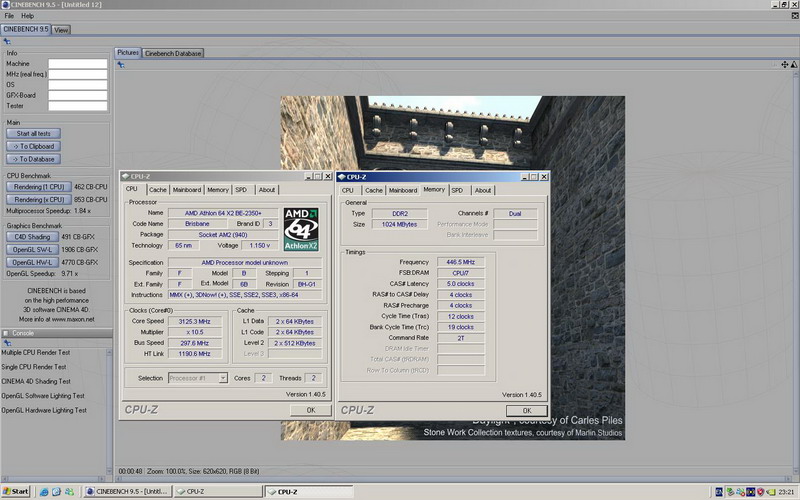Select 'OpenGL Software Lighting Test' console line
The width and height of the screenshot is (800, 500).
coord(43,396)
